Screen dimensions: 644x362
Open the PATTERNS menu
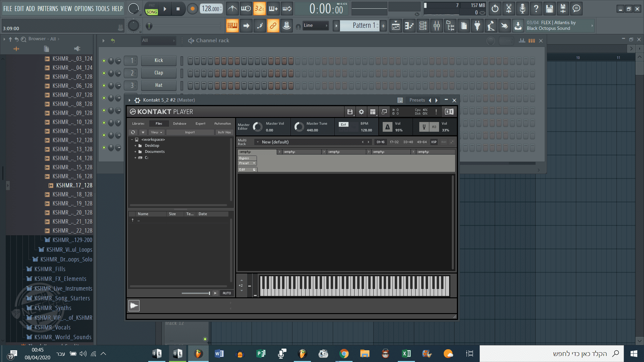click(x=48, y=9)
